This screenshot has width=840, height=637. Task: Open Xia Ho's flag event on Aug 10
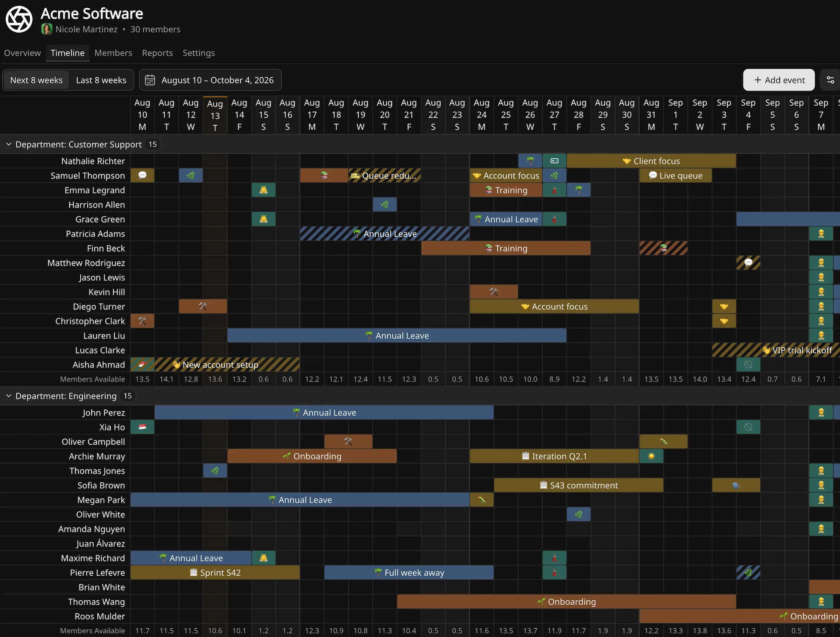[x=143, y=427]
